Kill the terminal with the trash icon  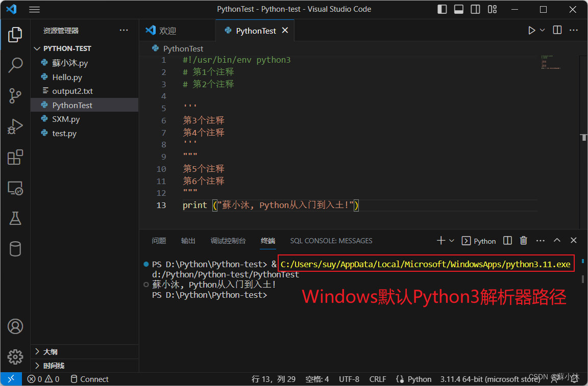[524, 241]
